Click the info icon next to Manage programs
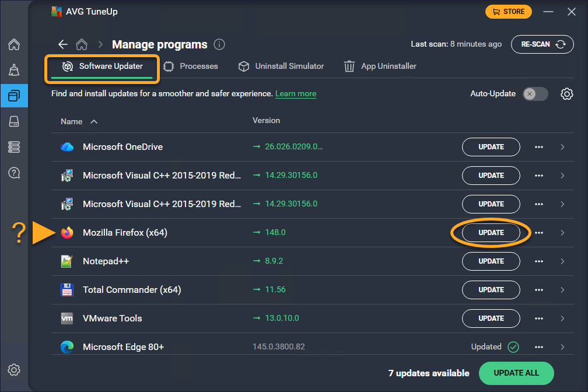Image resolution: width=588 pixels, height=392 pixels. coord(219,44)
